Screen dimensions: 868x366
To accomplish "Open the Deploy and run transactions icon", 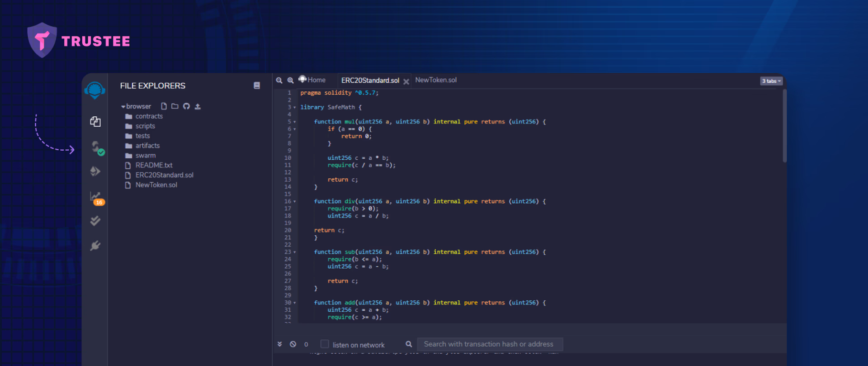I will pos(95,171).
